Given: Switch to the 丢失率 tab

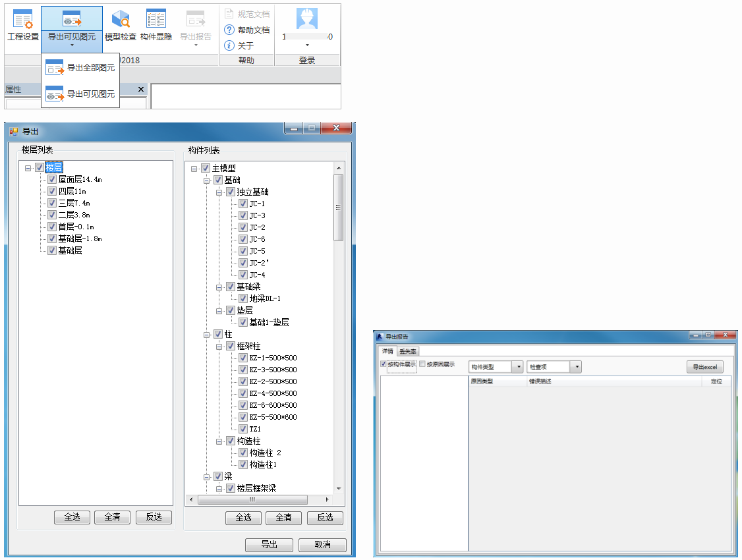Looking at the screenshot, I should click(x=407, y=351).
